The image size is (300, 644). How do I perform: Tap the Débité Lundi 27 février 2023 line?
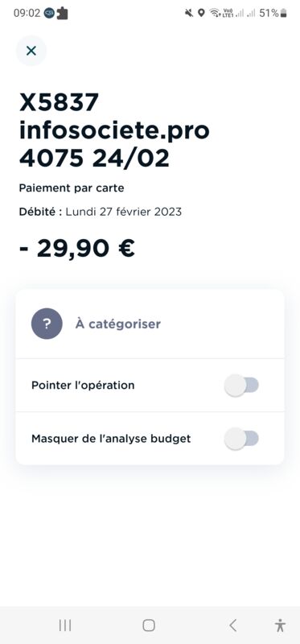point(101,212)
